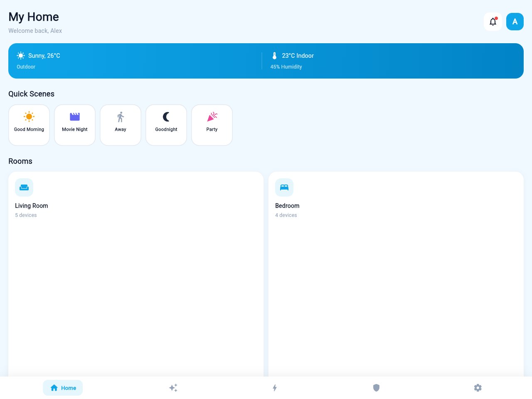Viewport: 532px width, 399px height.
Task: Click the "5 devices" text
Action: pos(26,215)
